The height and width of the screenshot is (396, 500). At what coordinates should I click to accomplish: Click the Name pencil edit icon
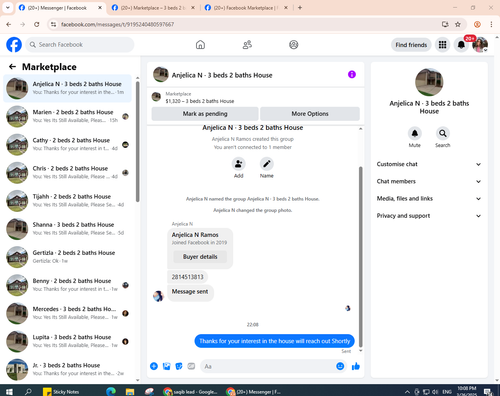coord(267,164)
